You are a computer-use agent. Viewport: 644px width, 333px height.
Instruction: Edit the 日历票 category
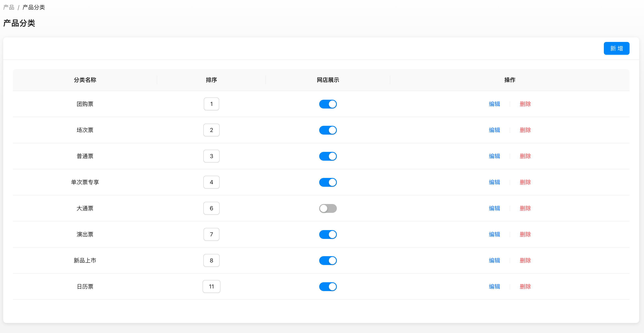coord(494,286)
